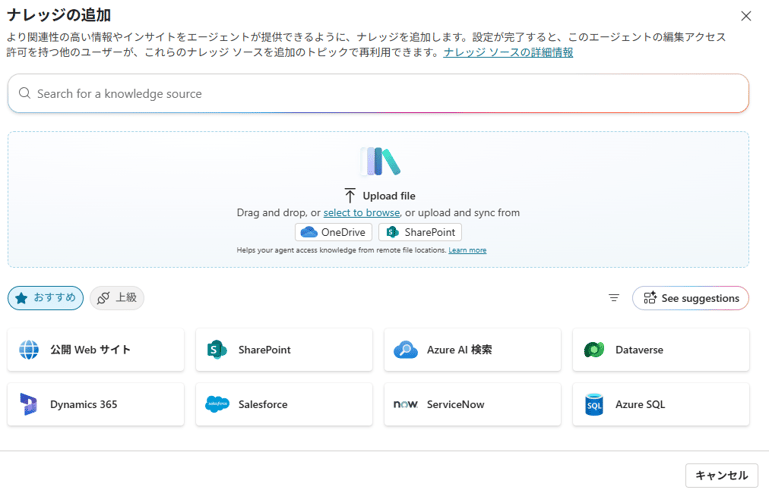Click the SharePoint icon in upload area
This screenshot has width=769, height=493.
392,232
